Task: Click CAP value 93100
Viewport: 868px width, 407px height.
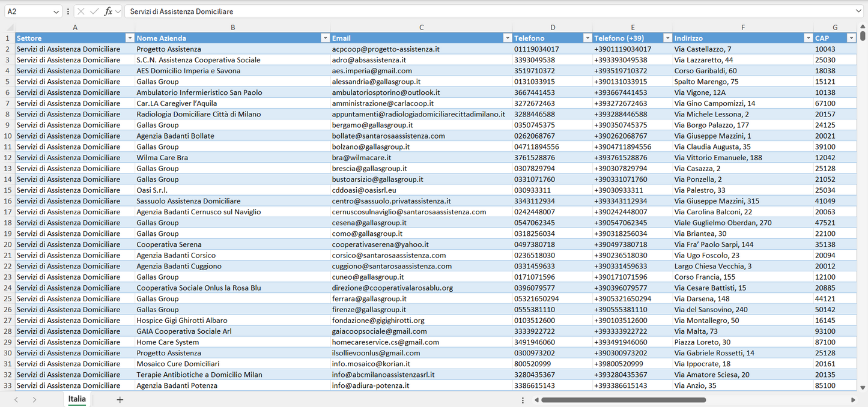Action: [x=835, y=331]
